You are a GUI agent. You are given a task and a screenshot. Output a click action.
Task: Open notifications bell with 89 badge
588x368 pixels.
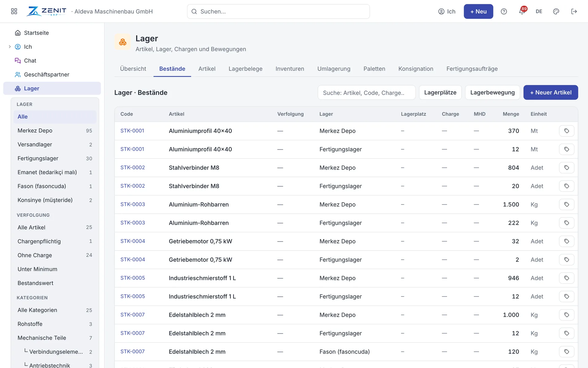click(x=522, y=11)
